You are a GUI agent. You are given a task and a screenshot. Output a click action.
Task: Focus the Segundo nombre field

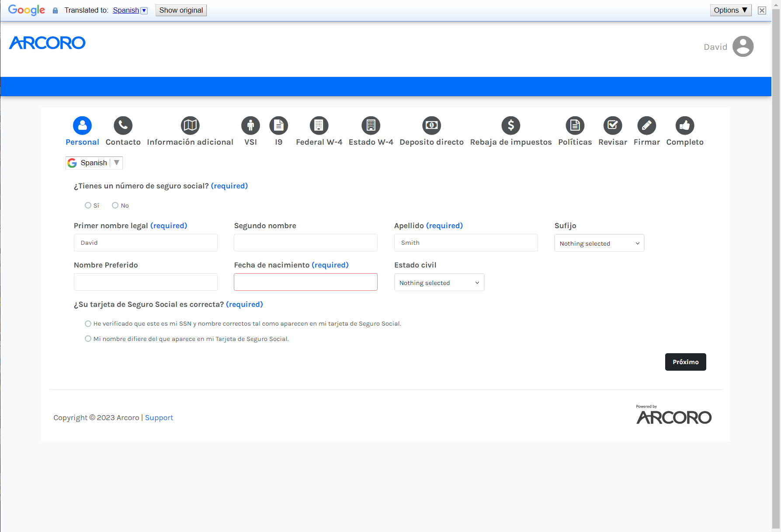[305, 243]
